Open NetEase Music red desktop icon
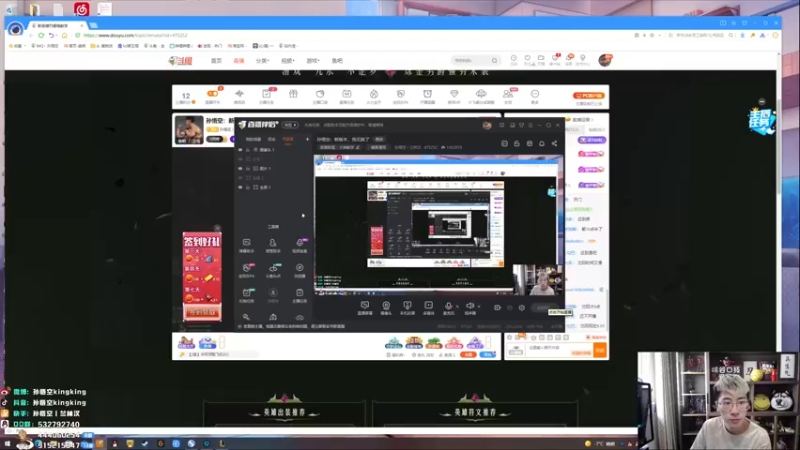The image size is (800, 450). click(x=82, y=9)
